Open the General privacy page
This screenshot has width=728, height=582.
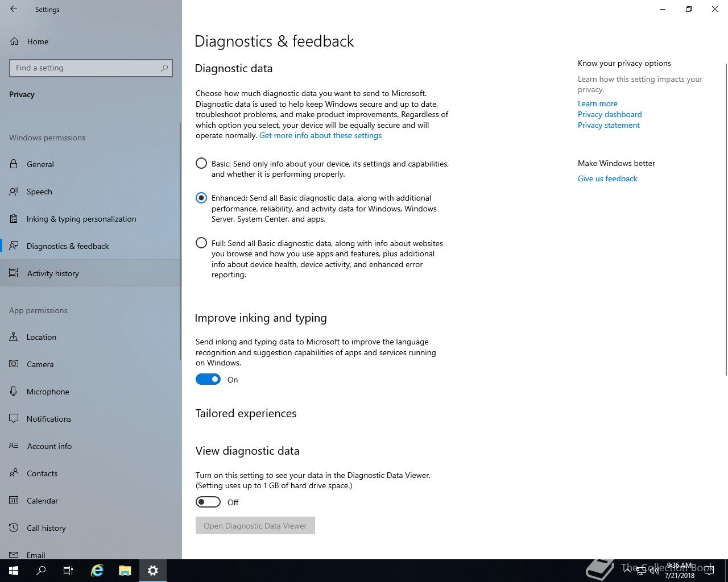pyautogui.click(x=91, y=164)
